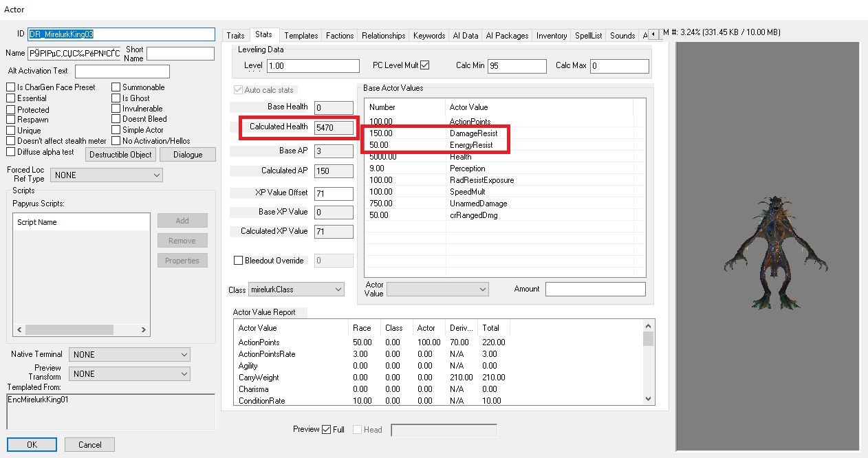Enable the Bleedout Override checkbox
Screen dimensions: 868x458
(239, 261)
